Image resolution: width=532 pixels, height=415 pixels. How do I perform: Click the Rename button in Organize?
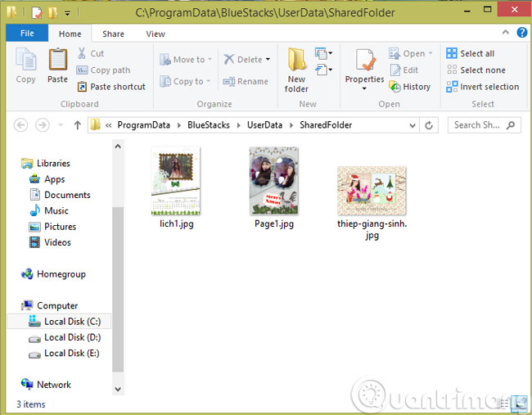pos(246,81)
